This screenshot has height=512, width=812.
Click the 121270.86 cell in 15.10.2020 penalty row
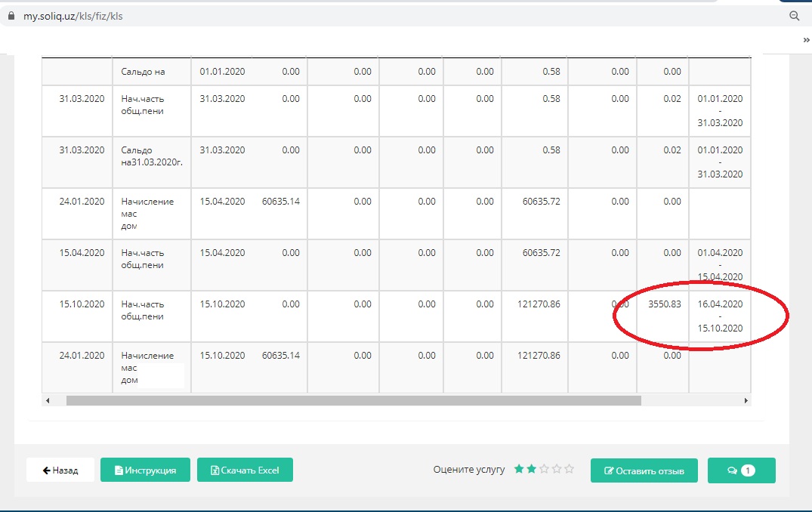tap(539, 304)
